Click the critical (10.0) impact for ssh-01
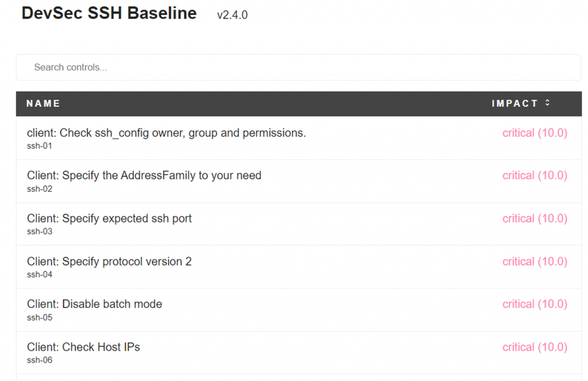 tap(535, 133)
